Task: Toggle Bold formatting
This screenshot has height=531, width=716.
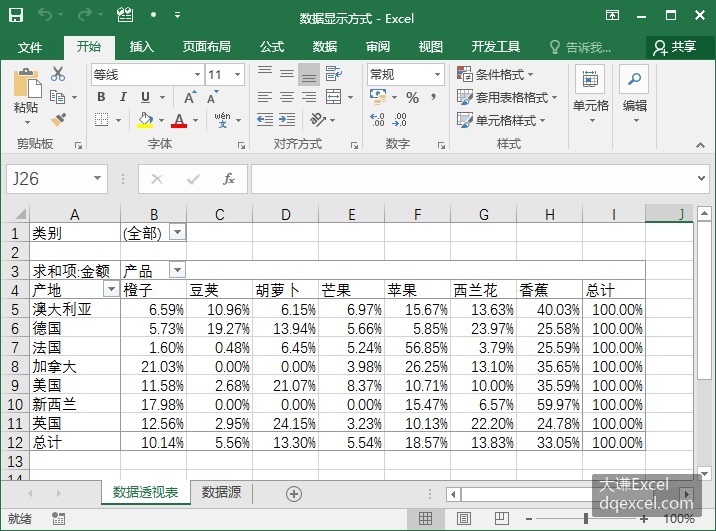Action: click(x=101, y=97)
